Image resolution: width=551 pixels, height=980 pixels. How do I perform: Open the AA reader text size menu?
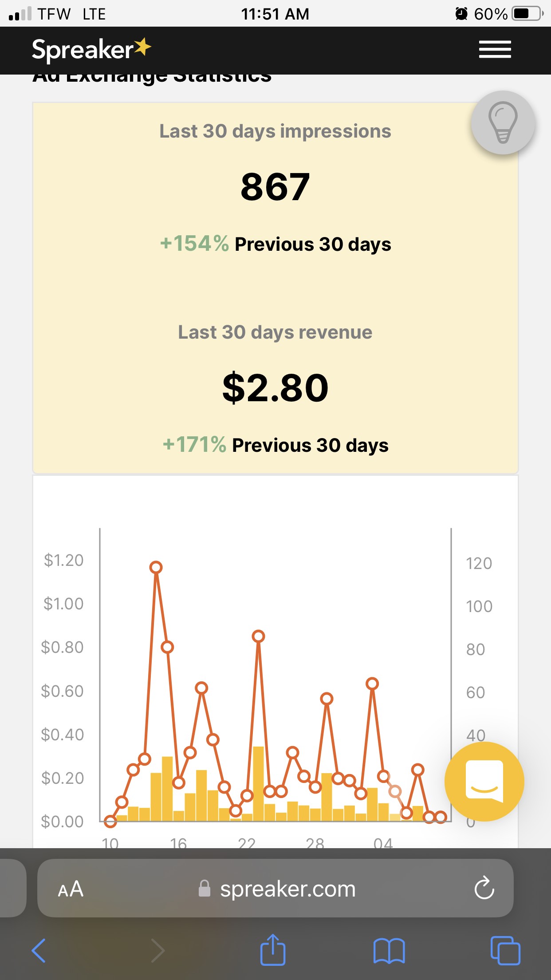[71, 889]
